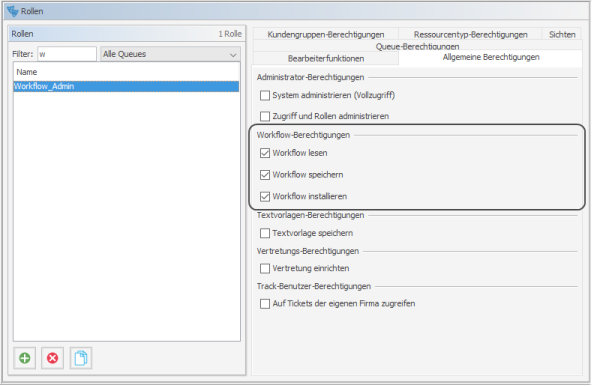This screenshot has width=600, height=386.
Task: Open the Bearbeiterfunktionen tab
Action: point(326,58)
